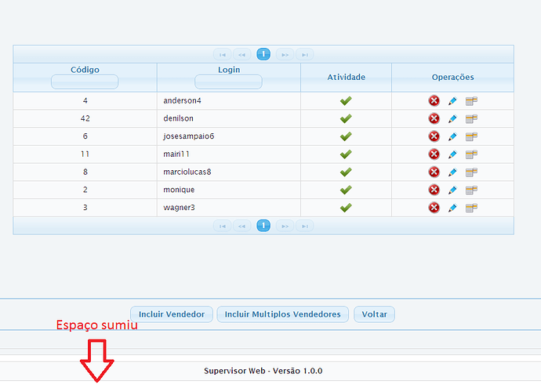Select the josesampaio6 login cell
The height and width of the screenshot is (392, 541).
click(229, 136)
